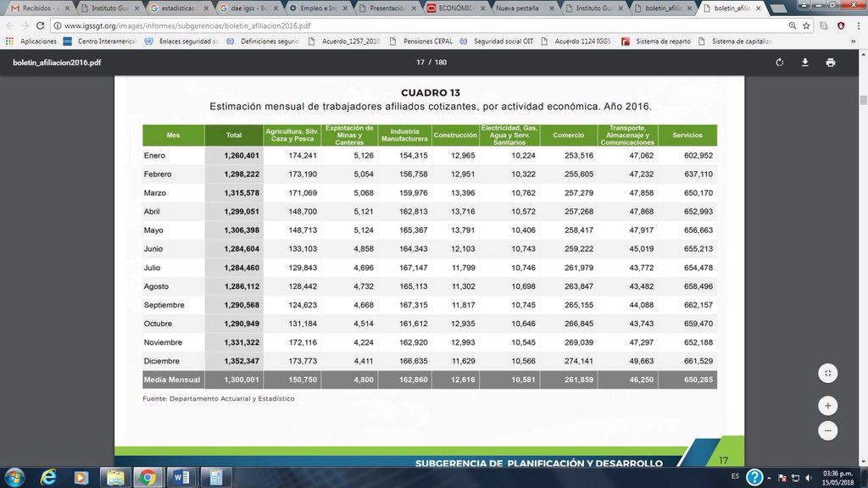Click the Servicios column header

(687, 135)
